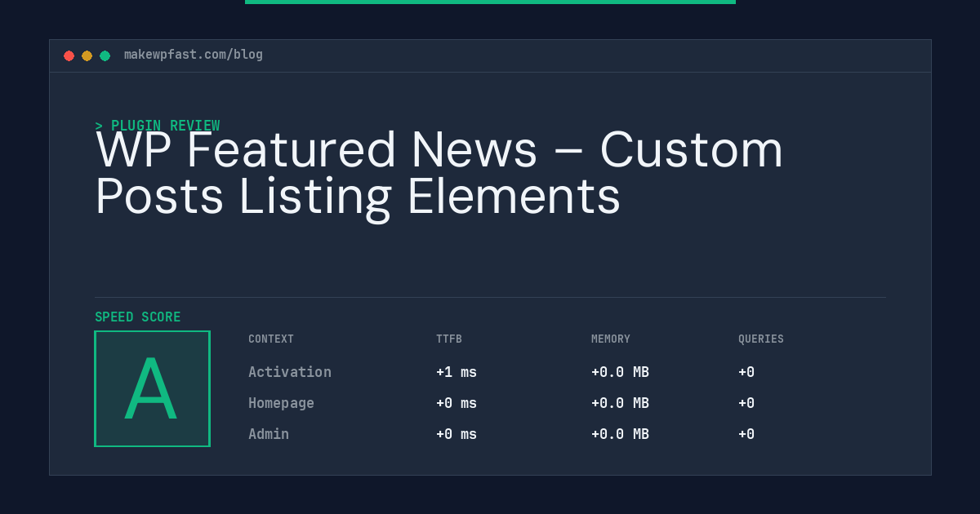Click the '> PLUGIN REVIEW' label
Viewport: 980px width, 514px height.
coord(158,126)
